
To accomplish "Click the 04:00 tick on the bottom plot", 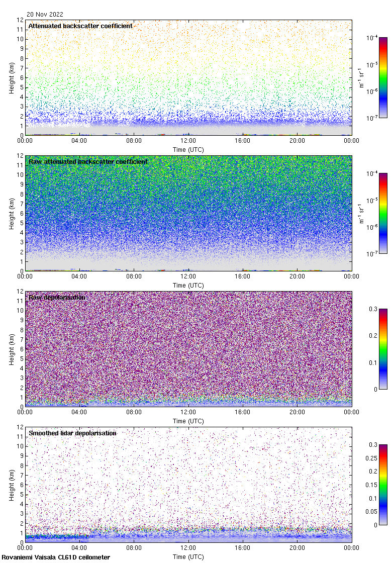I will (79, 548).
